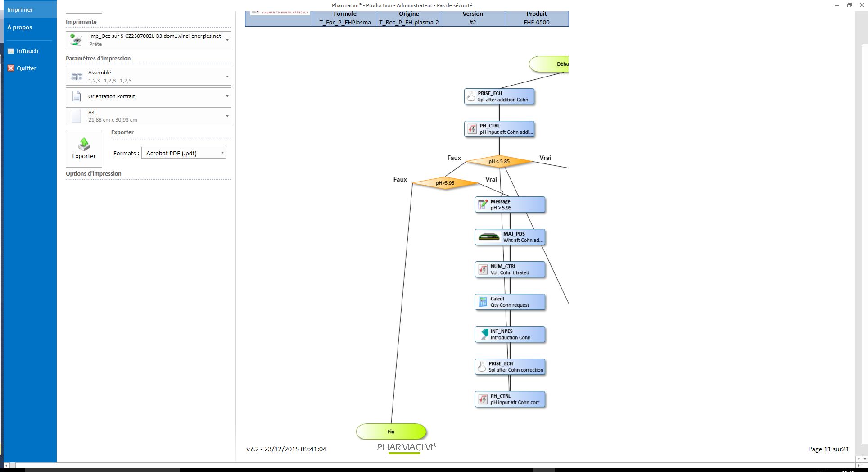The image size is (868, 472).
Task: Click the 'FHF-0500' product cell
Action: [x=537, y=23]
